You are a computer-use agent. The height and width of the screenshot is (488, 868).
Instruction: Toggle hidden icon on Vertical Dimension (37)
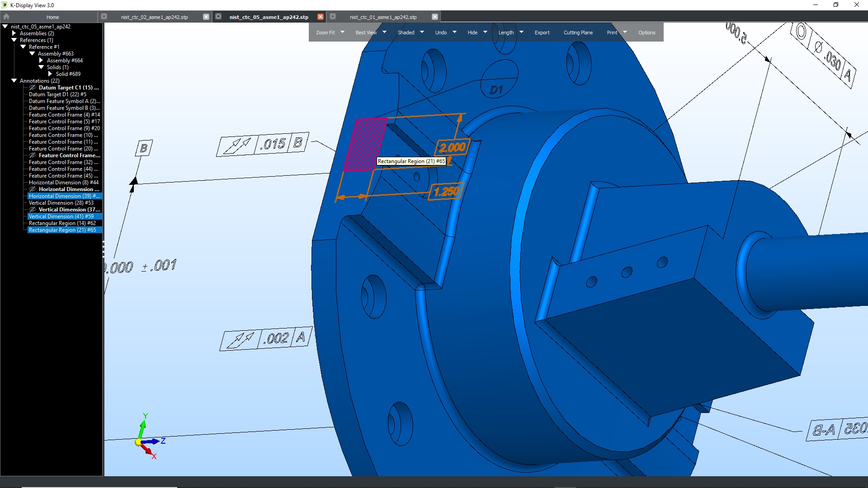pyautogui.click(x=33, y=210)
